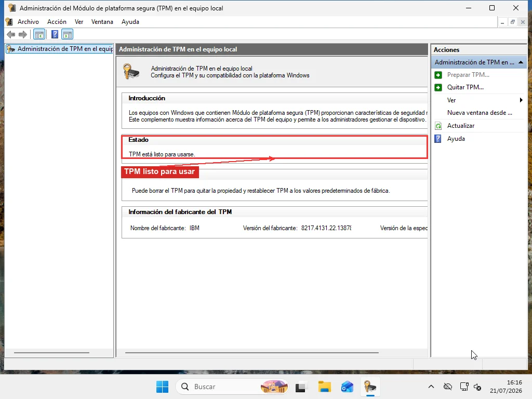
Task: Select the TPM tree node icon in left pane
Action: point(11,49)
